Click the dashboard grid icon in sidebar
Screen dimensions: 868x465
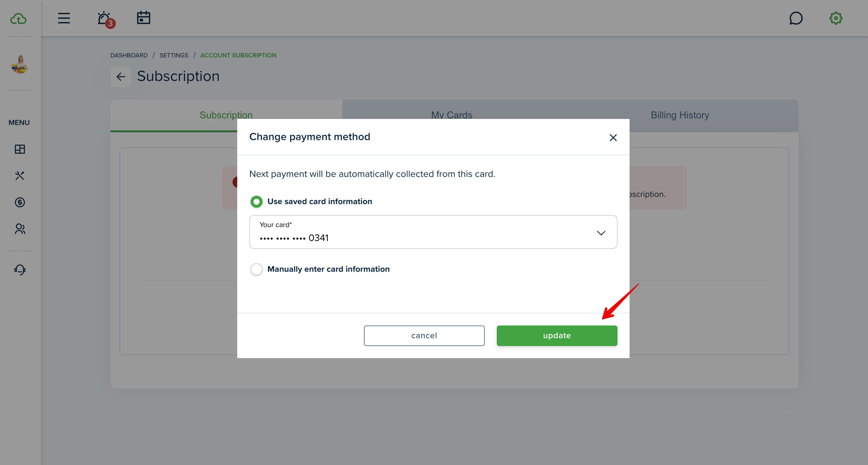(20, 149)
